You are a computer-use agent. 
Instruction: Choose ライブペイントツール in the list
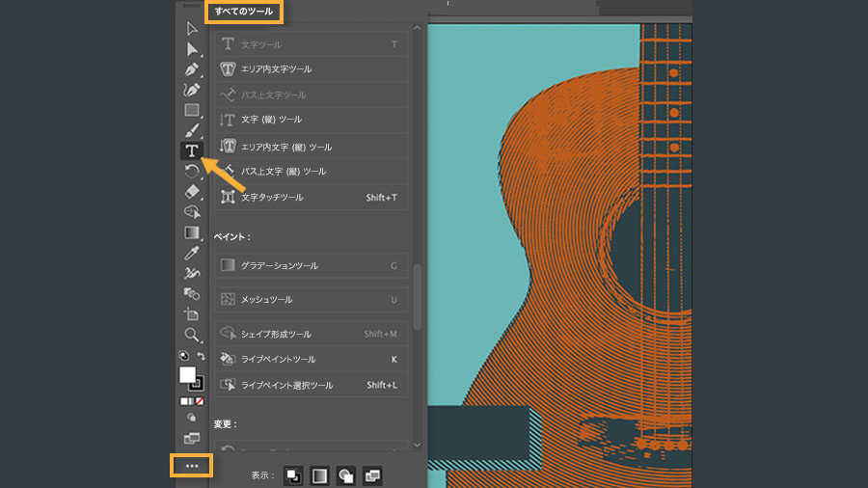tap(312, 359)
